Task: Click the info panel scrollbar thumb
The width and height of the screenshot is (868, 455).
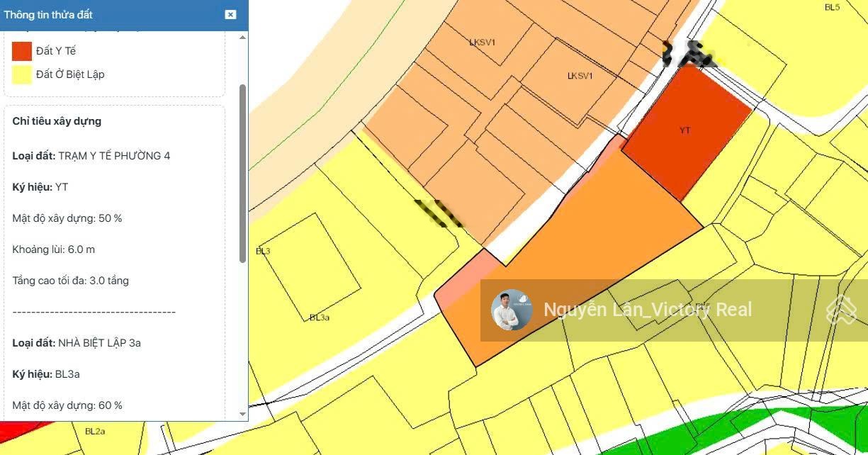Action: 243,174
